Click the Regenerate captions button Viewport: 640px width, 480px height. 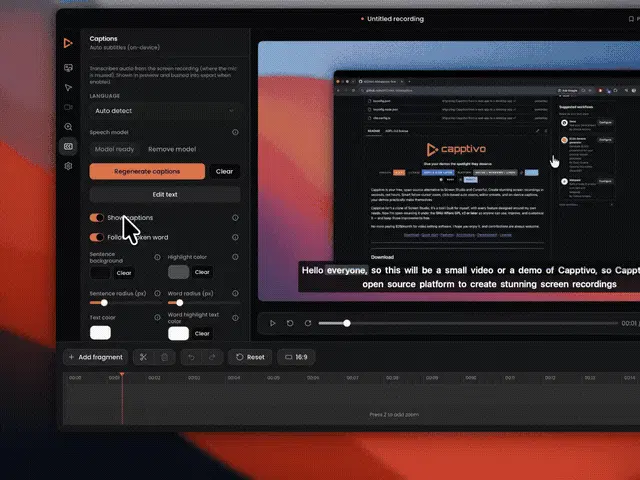[x=147, y=171]
